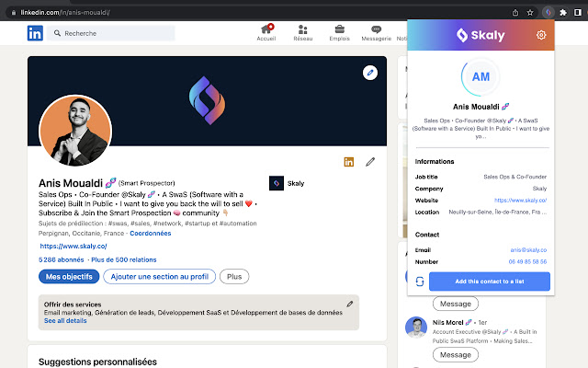Image resolution: width=588 pixels, height=368 pixels.
Task: Click the profile edit pencil below banner
Action: click(370, 162)
